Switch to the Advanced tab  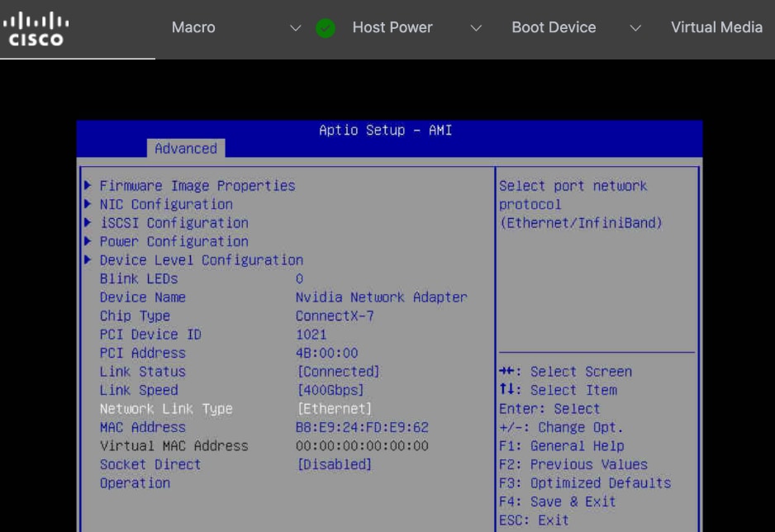185,149
